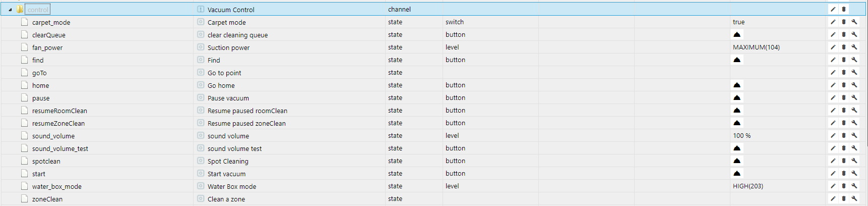Open wrench settings for carpet_mode
The width and height of the screenshot is (868, 206).
click(854, 22)
